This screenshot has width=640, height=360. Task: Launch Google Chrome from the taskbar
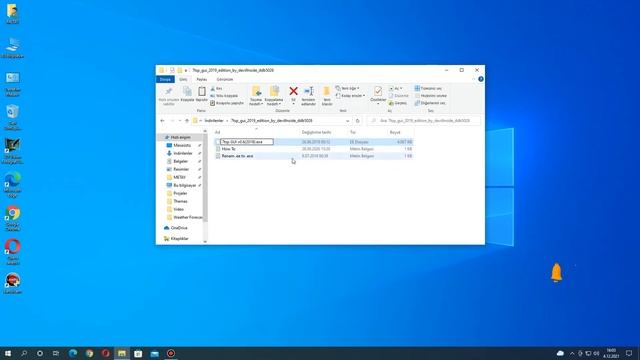(x=89, y=353)
